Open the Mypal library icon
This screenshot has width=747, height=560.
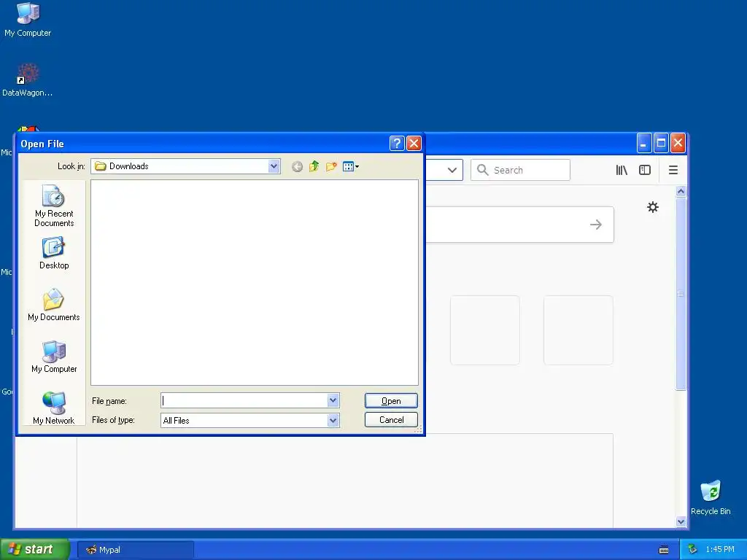(x=622, y=170)
